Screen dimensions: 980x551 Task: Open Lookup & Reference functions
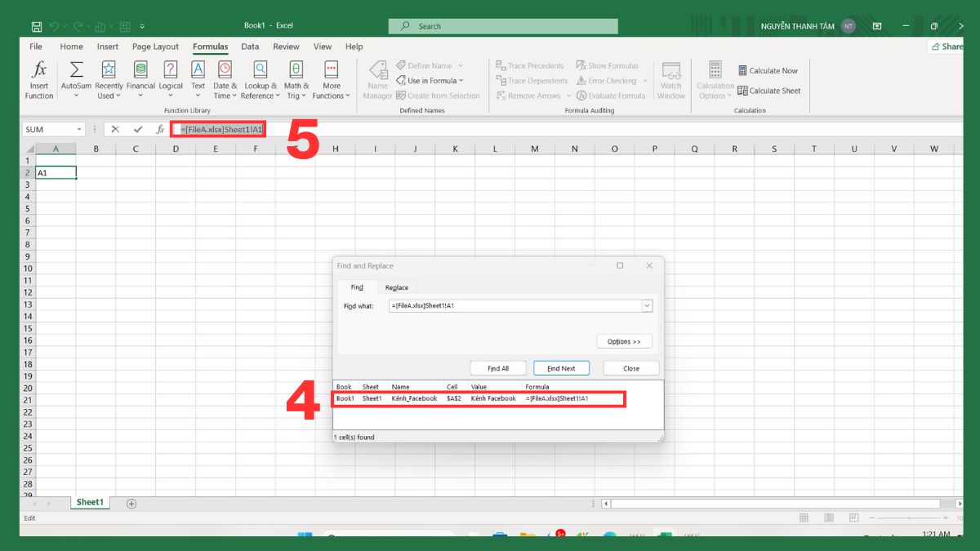[x=260, y=80]
